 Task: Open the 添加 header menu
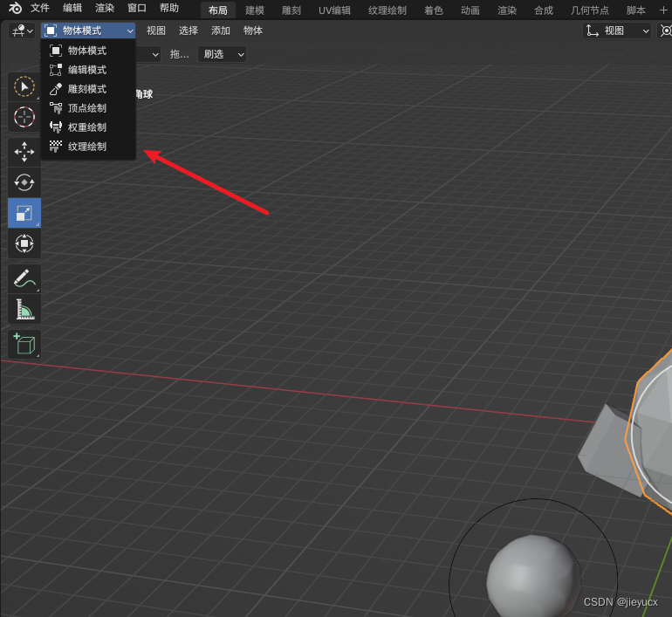point(220,31)
